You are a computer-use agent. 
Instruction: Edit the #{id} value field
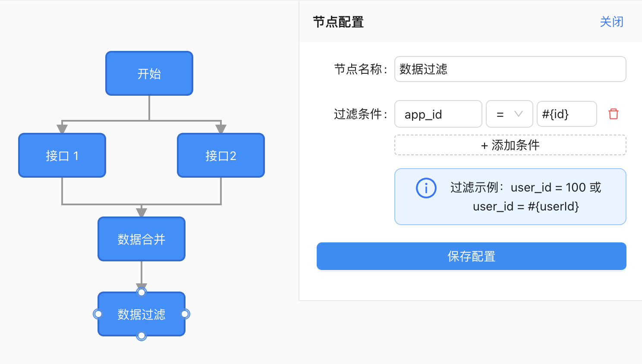(566, 114)
